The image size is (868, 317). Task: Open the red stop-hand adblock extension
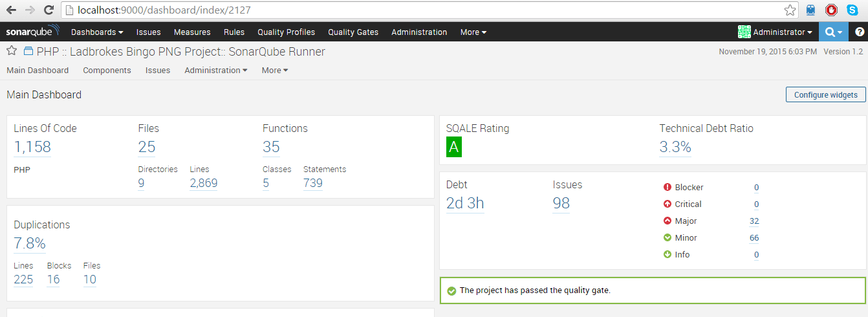832,10
